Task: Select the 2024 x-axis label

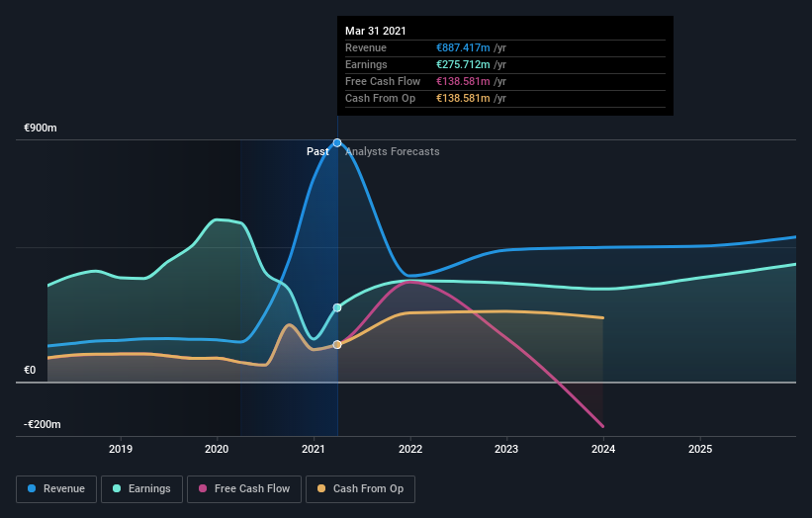Action: click(603, 449)
